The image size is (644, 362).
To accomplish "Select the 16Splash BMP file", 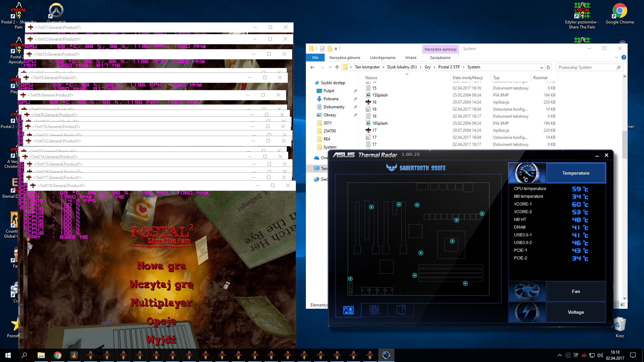I will (461, 123).
